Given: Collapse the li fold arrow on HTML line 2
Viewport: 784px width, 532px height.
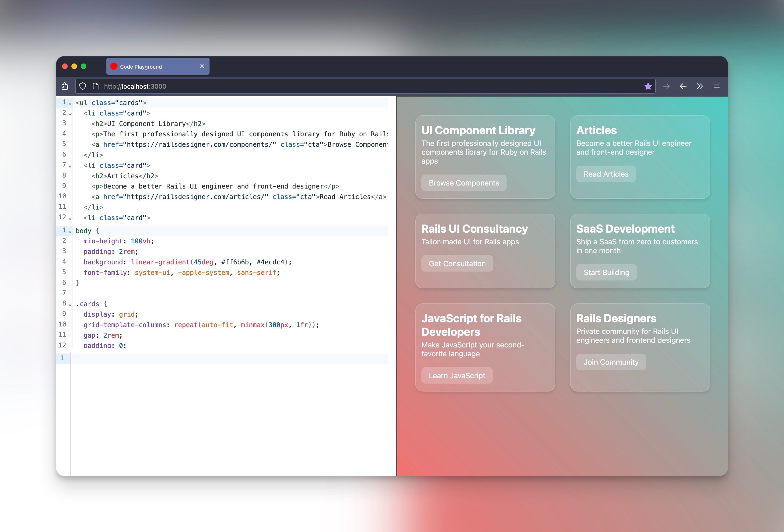Looking at the screenshot, I should pyautogui.click(x=70, y=114).
